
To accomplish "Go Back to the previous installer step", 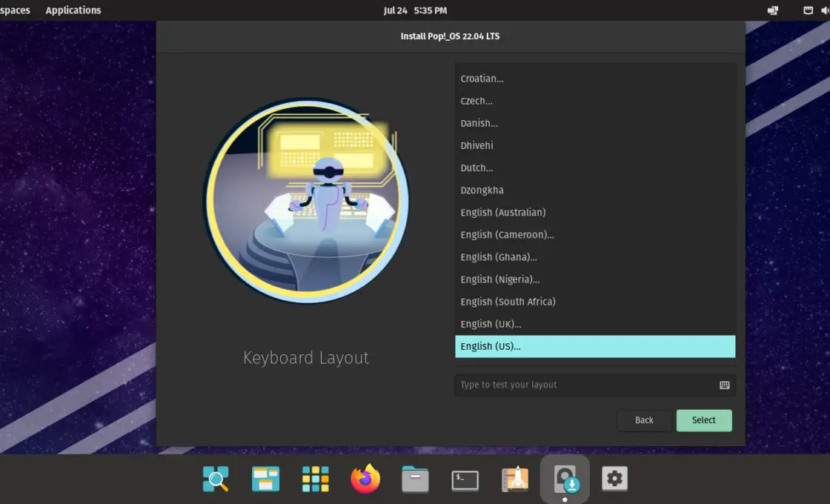I will pyautogui.click(x=644, y=420).
